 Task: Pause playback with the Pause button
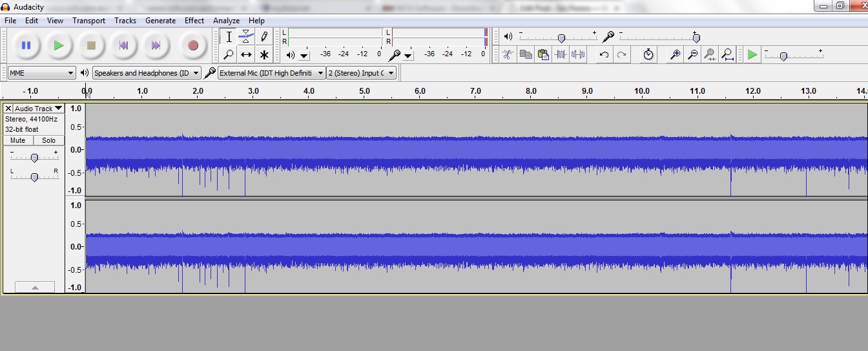point(26,45)
